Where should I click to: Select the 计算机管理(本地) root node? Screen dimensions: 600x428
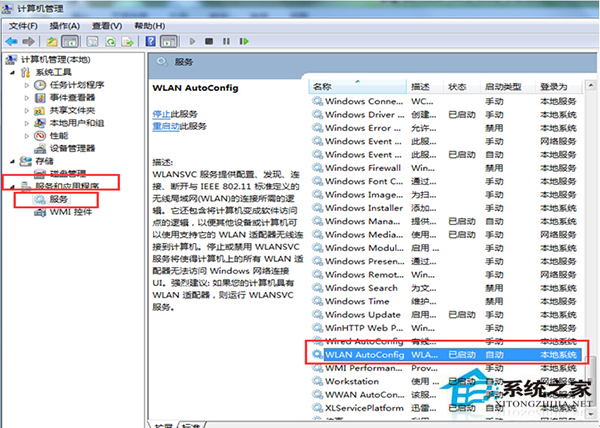pyautogui.click(x=55, y=60)
